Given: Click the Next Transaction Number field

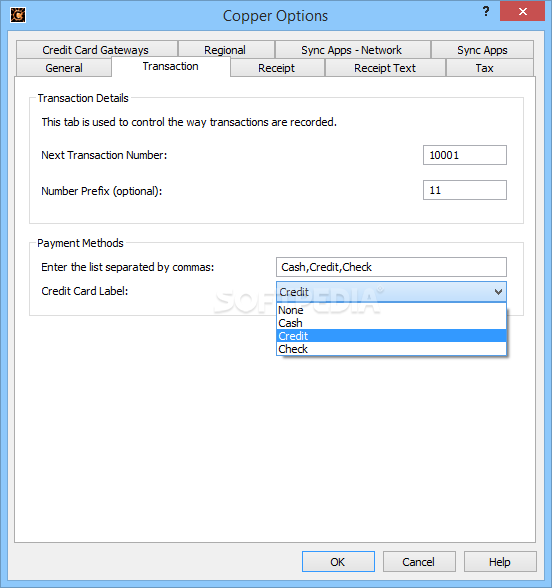Looking at the screenshot, I should click(465, 155).
